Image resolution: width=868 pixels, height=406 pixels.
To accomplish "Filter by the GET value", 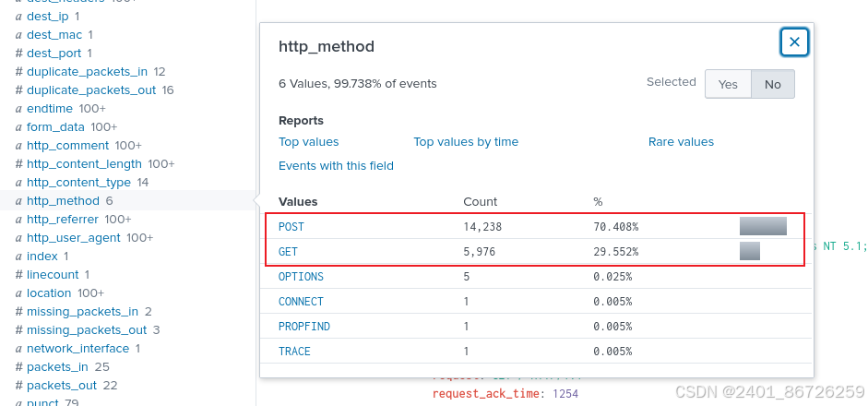I will coord(288,252).
